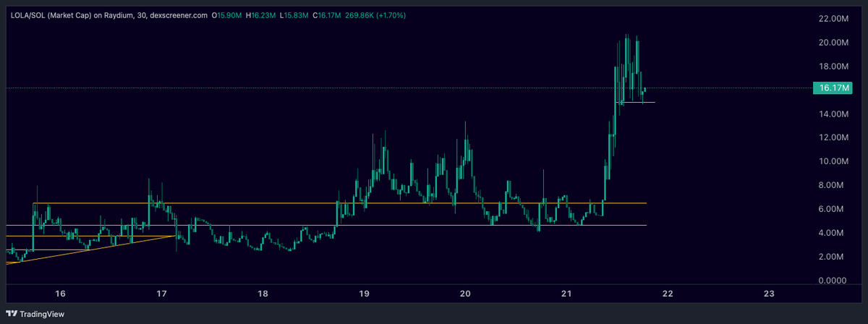
Task: Click date label 22 on time axis
Action: point(668,294)
